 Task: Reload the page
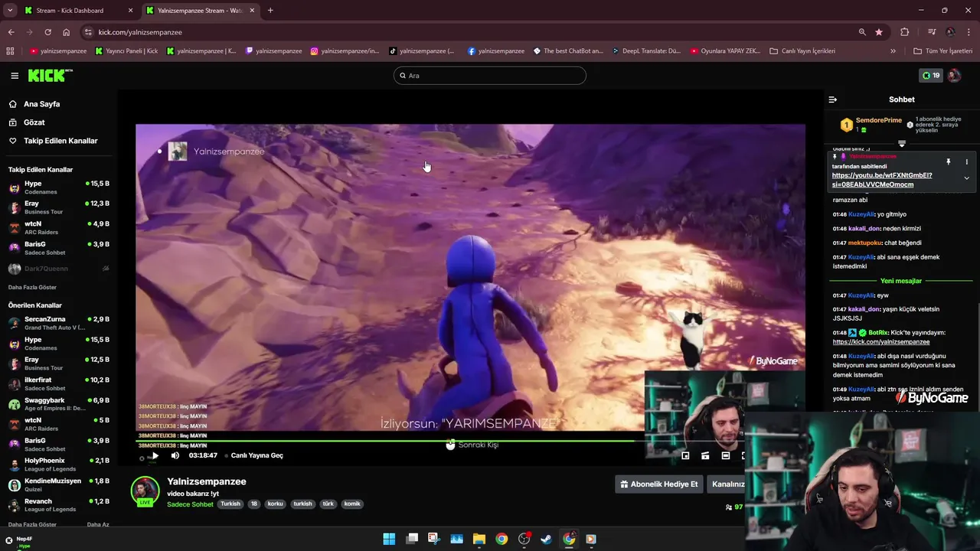pos(47,32)
